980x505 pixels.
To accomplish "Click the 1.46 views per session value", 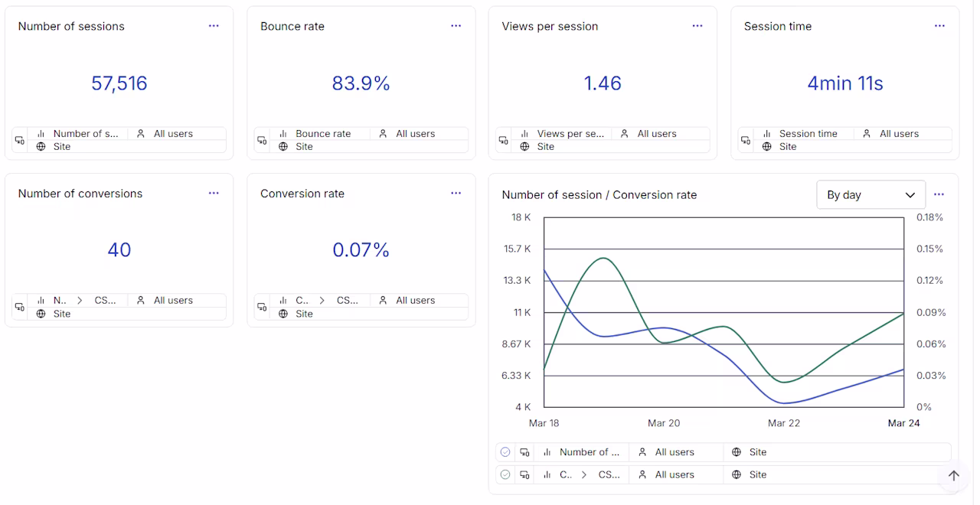I will coord(603,83).
